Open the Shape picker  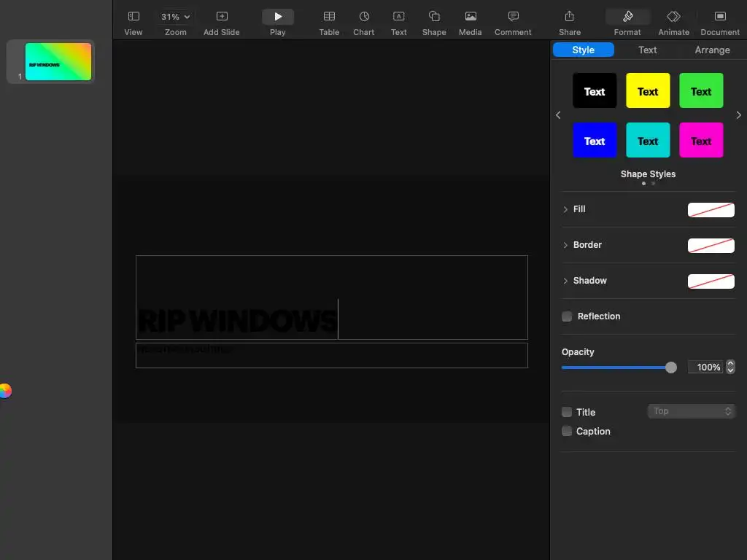(434, 23)
